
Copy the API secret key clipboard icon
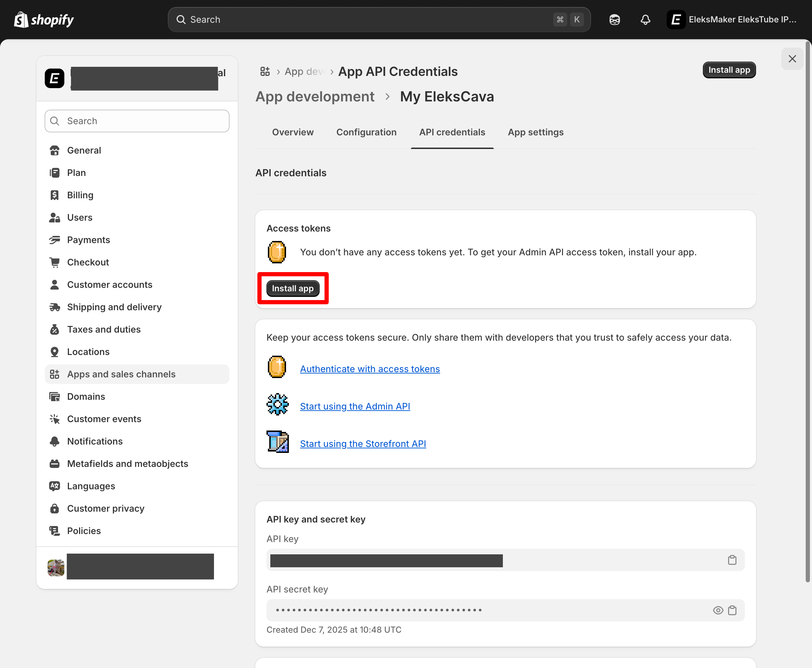coord(732,610)
